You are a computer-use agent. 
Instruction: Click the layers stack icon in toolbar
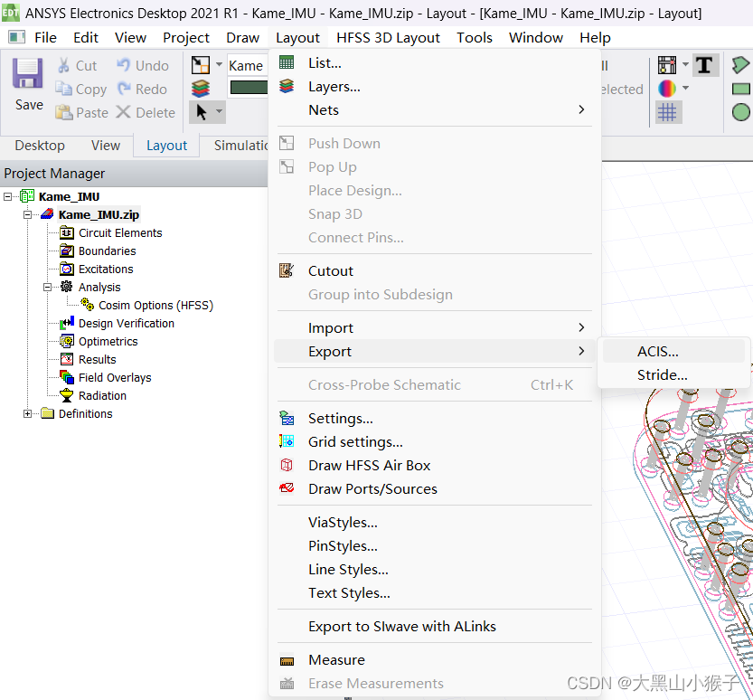tap(201, 89)
